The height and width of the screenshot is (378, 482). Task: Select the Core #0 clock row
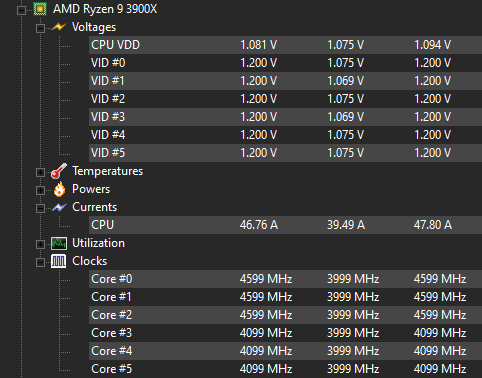(x=285, y=279)
